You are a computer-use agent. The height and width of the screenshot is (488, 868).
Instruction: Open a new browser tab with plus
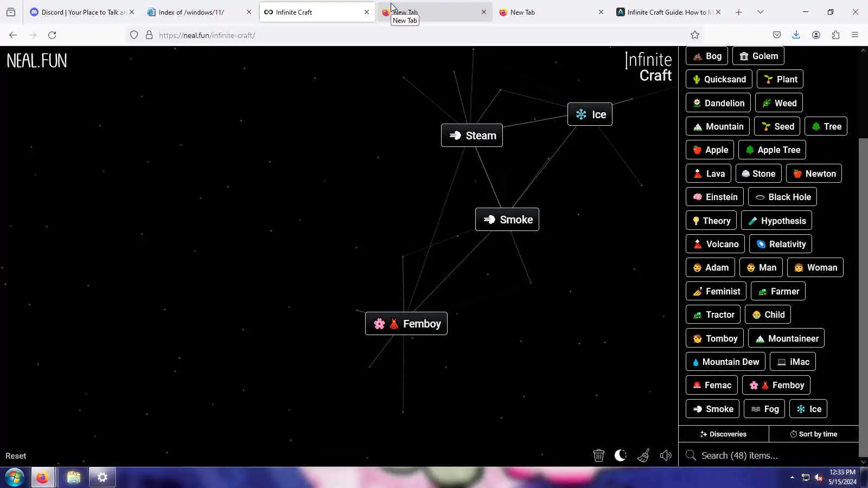738,12
